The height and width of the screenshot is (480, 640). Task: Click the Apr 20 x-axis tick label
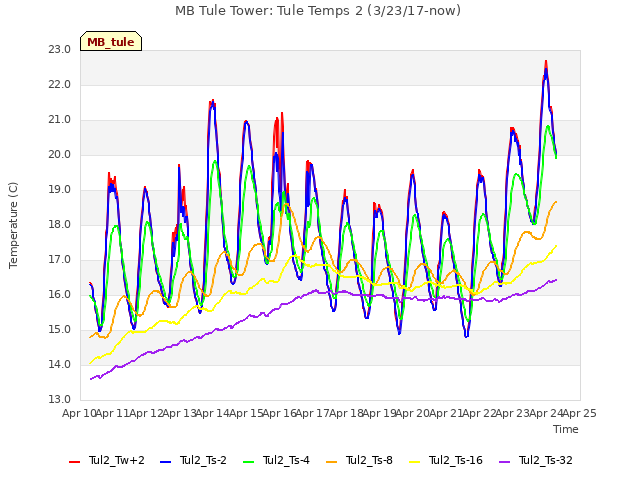pos(413,413)
